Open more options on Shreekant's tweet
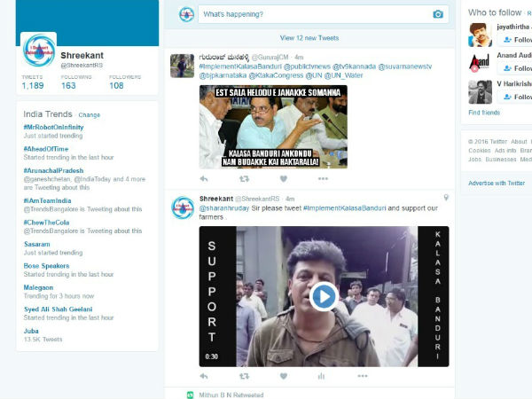 (x=363, y=376)
